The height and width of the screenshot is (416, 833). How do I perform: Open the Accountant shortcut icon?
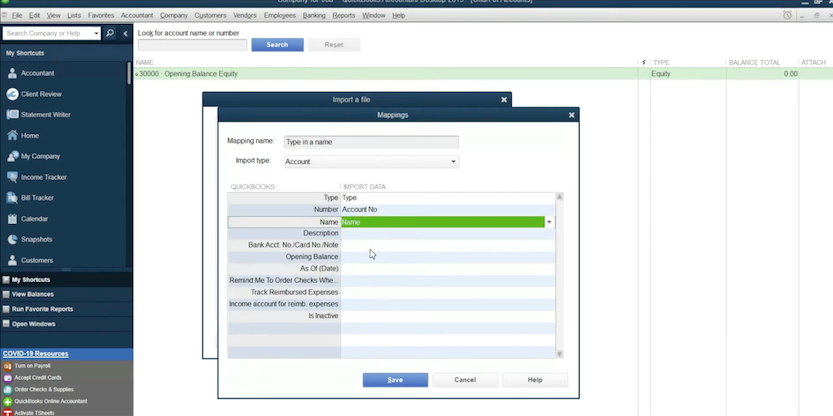click(x=12, y=73)
